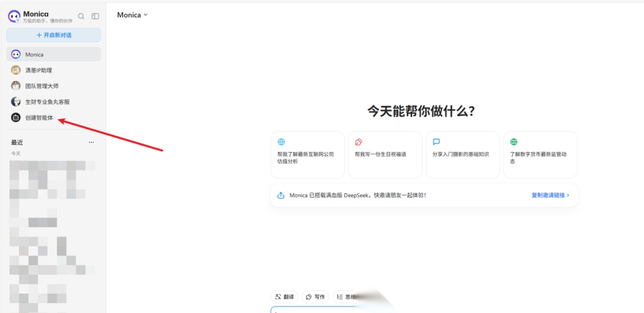Click the red pen icon on the birthday card
This screenshot has width=644, height=313.
[x=358, y=142]
